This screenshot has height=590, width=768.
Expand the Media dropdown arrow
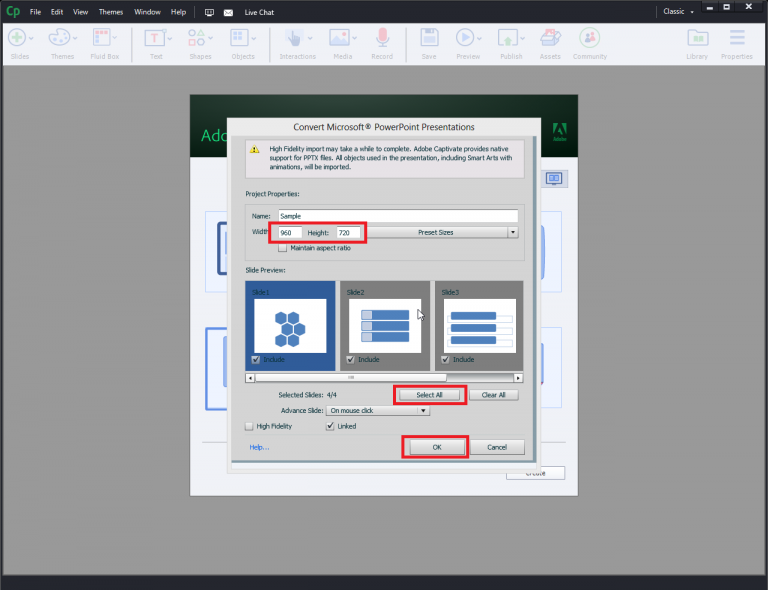(355, 38)
